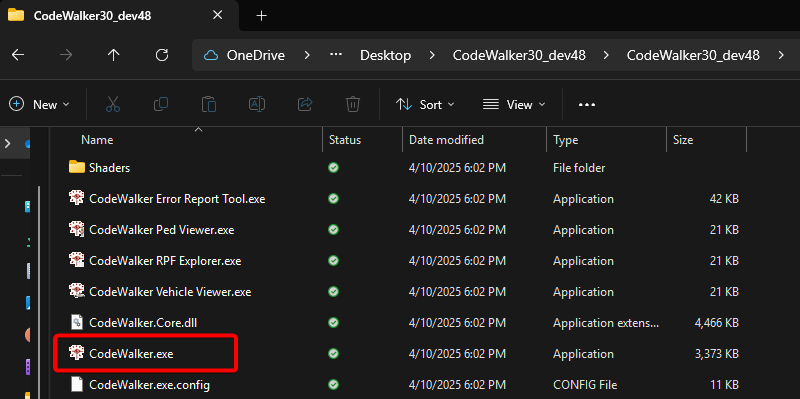Select the CodeWalker.exe.config file icon
Screen dimensions: 800x399
click(77, 384)
